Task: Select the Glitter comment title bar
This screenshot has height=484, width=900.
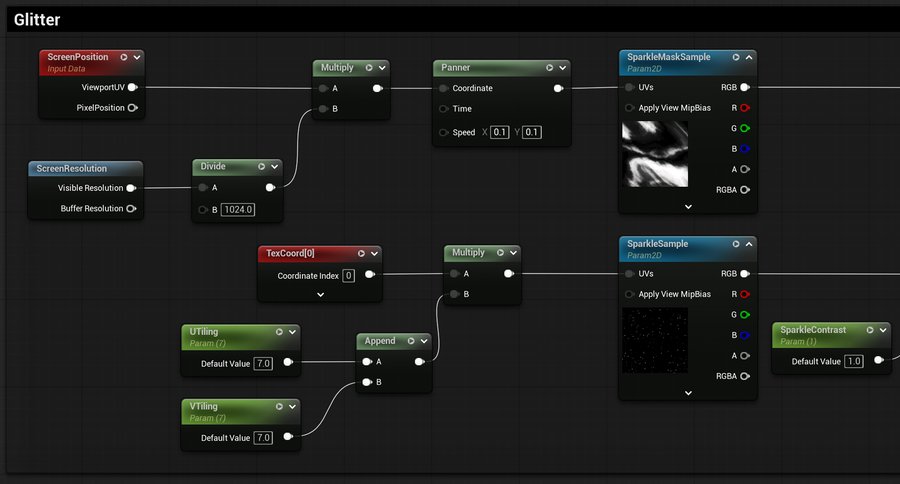Action: coord(453,20)
